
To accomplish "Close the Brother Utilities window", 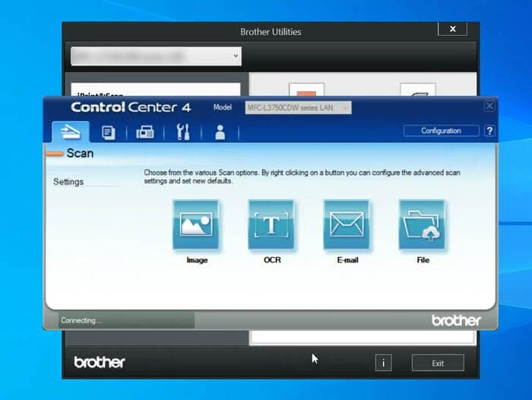I will click(453, 29).
